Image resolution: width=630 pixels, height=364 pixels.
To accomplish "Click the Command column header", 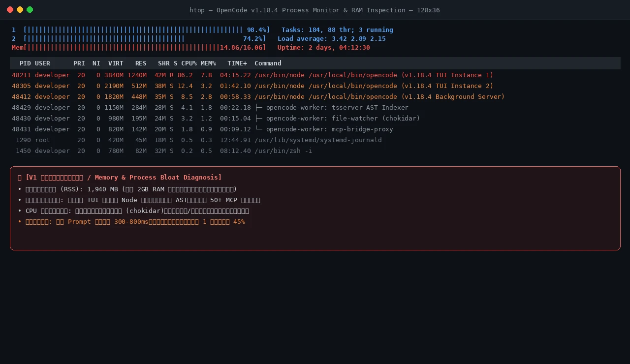I will (268, 63).
